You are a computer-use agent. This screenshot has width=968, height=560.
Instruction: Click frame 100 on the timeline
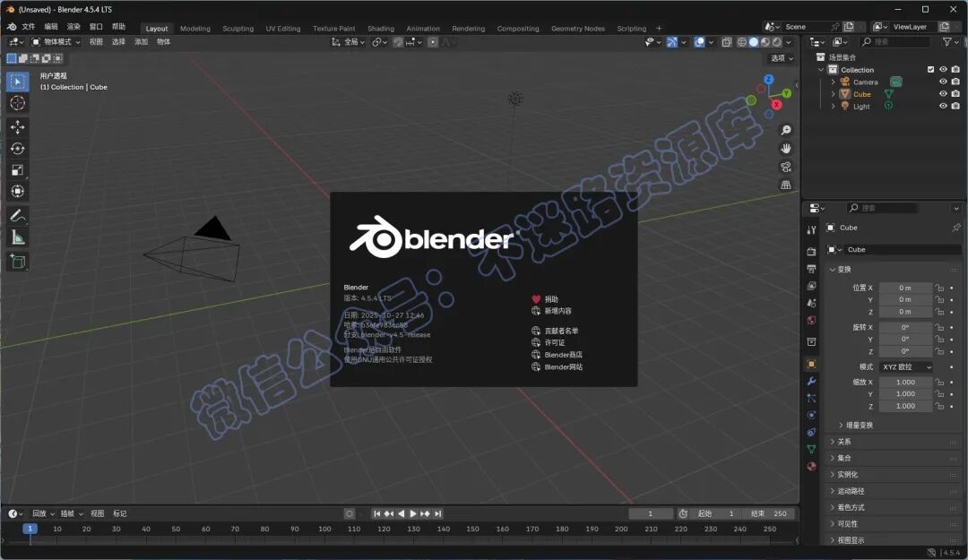tap(324, 530)
